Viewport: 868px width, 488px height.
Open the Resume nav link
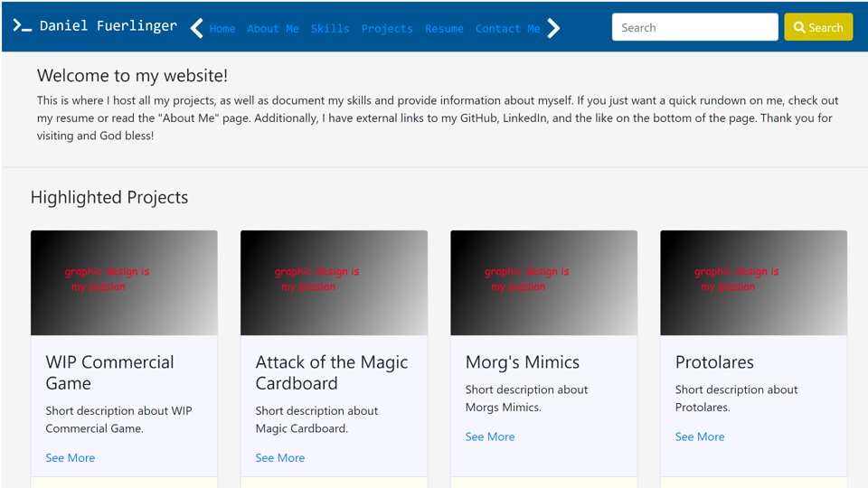pyautogui.click(x=444, y=29)
